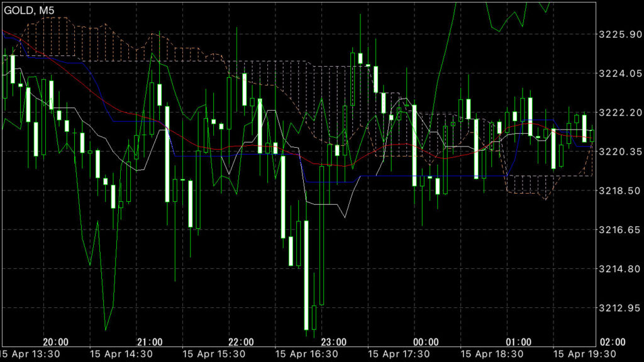Click the 21:00 time label
The image size is (644, 362).
pos(150,342)
